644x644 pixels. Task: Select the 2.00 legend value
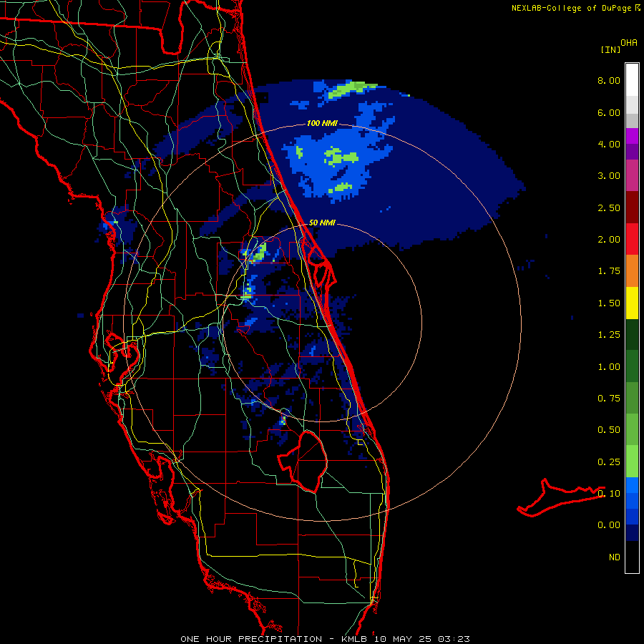click(x=609, y=240)
